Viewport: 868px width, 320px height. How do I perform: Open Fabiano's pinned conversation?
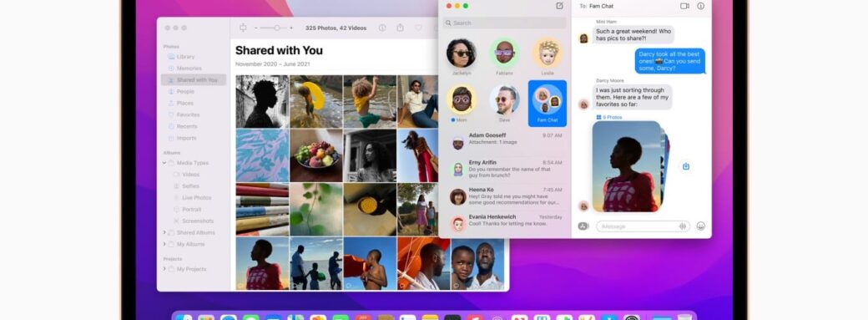pos(504,57)
